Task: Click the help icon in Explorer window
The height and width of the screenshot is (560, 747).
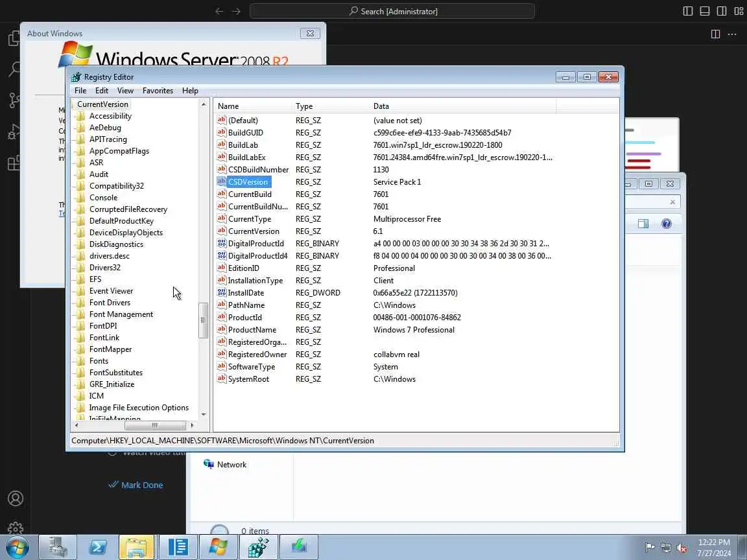Action: tap(666, 224)
